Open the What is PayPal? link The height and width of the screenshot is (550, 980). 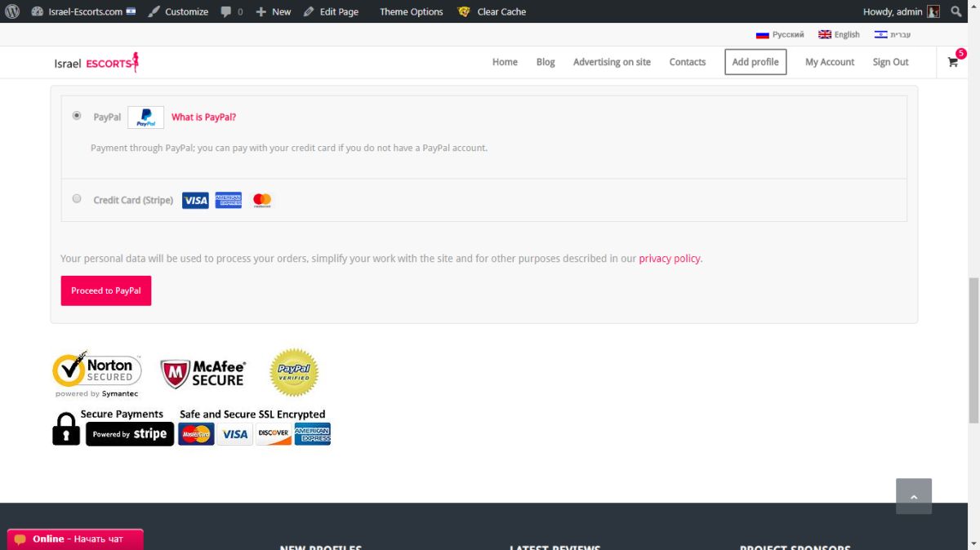203,118
